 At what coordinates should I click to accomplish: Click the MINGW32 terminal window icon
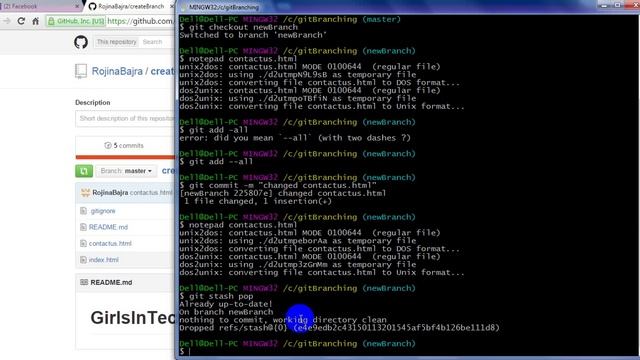click(x=183, y=7)
